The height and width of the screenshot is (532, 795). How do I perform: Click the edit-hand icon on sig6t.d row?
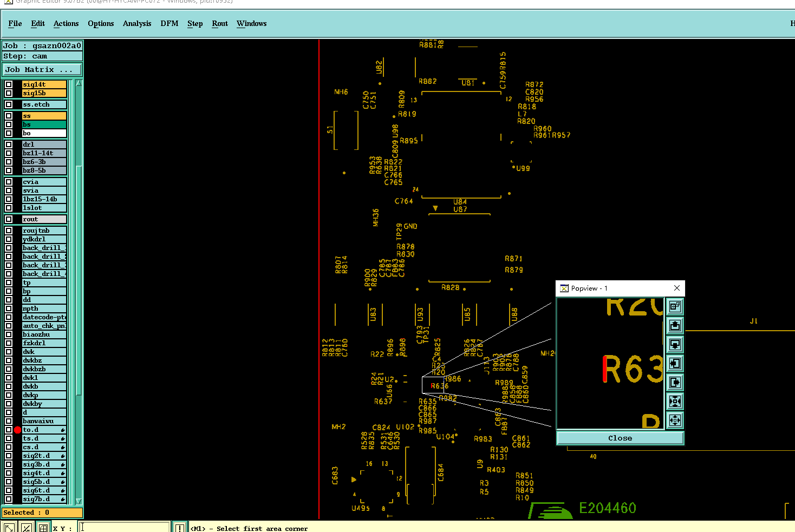pyautogui.click(x=63, y=491)
